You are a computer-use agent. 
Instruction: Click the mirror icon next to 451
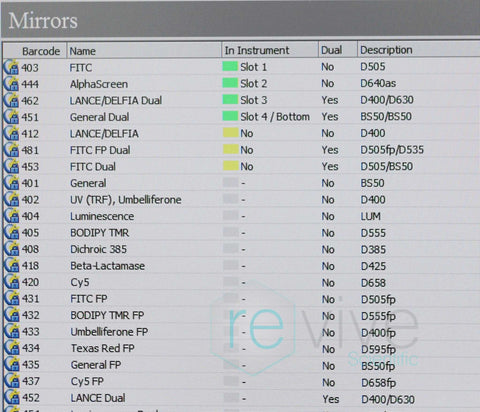(x=11, y=117)
